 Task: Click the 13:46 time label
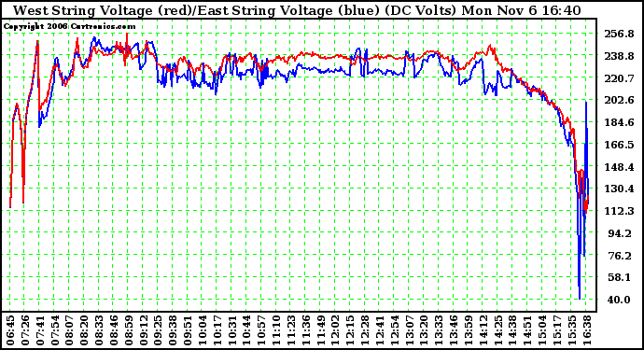tap(454, 329)
